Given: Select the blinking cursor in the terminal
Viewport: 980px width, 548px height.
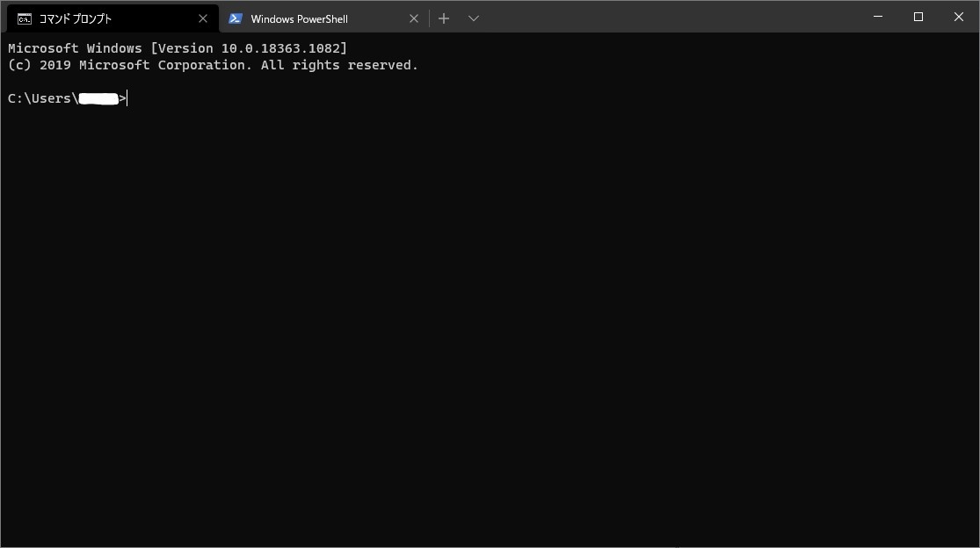Looking at the screenshot, I should pyautogui.click(x=125, y=98).
